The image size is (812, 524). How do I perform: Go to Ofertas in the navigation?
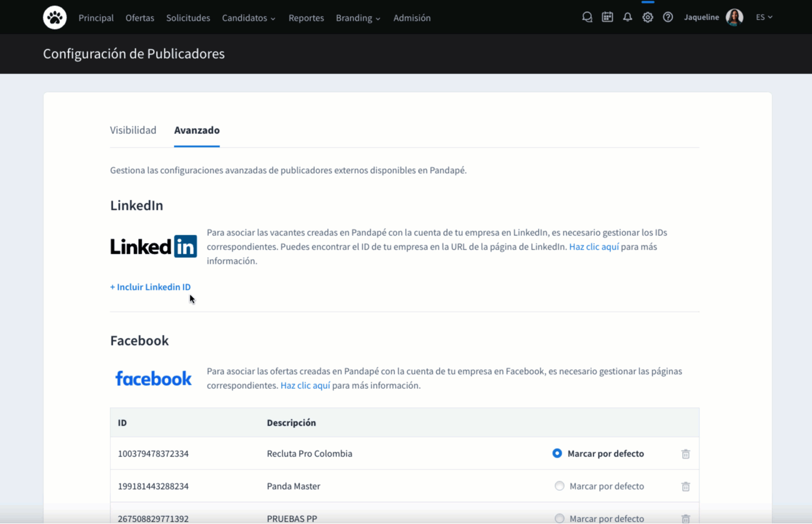click(x=140, y=18)
